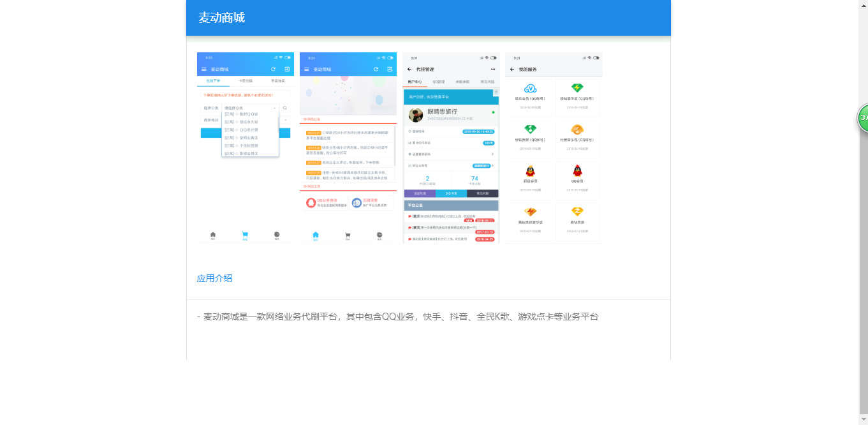Open the 应用介绍 section link
This screenshot has width=868, height=425.
click(x=214, y=278)
